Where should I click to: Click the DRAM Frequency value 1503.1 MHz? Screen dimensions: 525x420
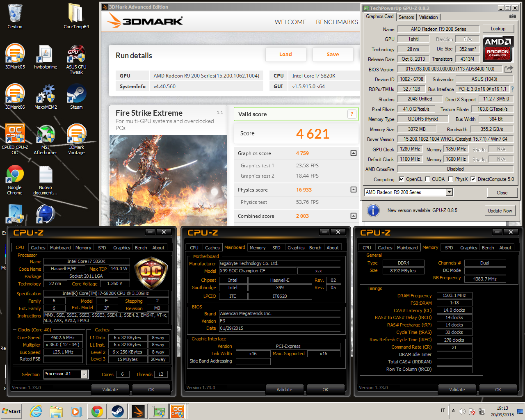pos(454,295)
